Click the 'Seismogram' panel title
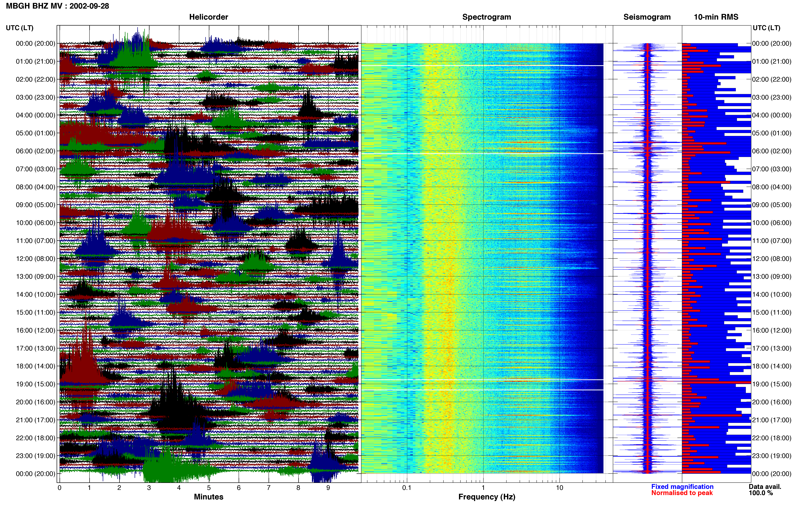The width and height of the screenshot is (812, 508). (x=647, y=17)
